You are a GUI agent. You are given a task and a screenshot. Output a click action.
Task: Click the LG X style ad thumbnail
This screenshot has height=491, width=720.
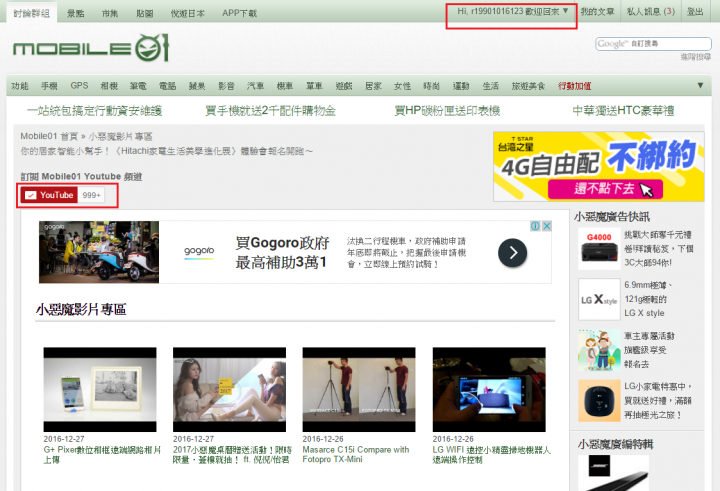pos(599,299)
